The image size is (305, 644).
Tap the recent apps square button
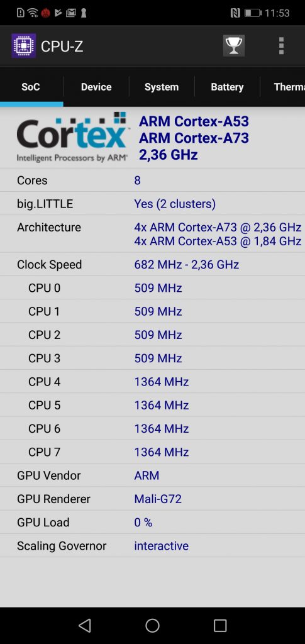point(220,626)
